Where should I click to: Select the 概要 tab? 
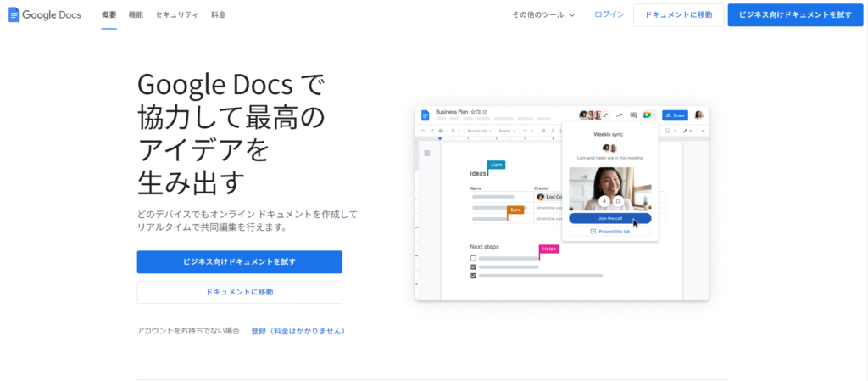109,15
